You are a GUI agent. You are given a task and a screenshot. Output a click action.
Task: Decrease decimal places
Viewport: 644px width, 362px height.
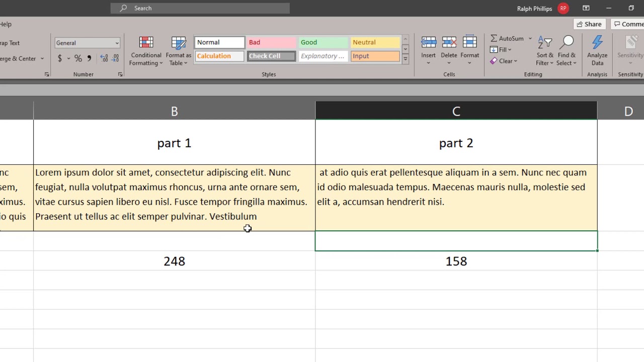[116, 58]
